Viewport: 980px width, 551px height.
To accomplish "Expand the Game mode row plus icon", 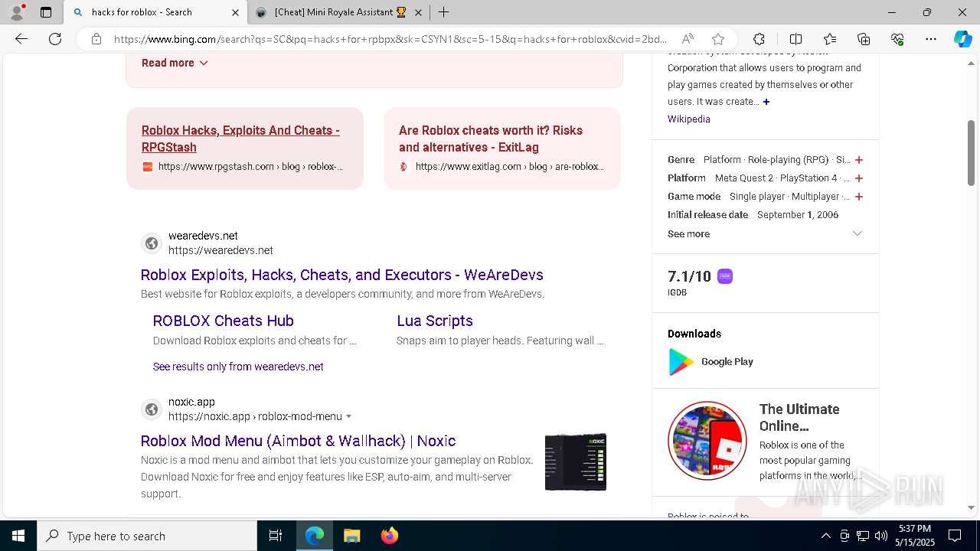I will point(859,197).
